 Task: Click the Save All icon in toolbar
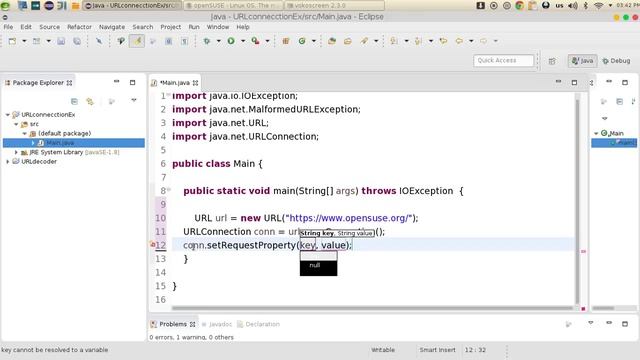pos(77,41)
